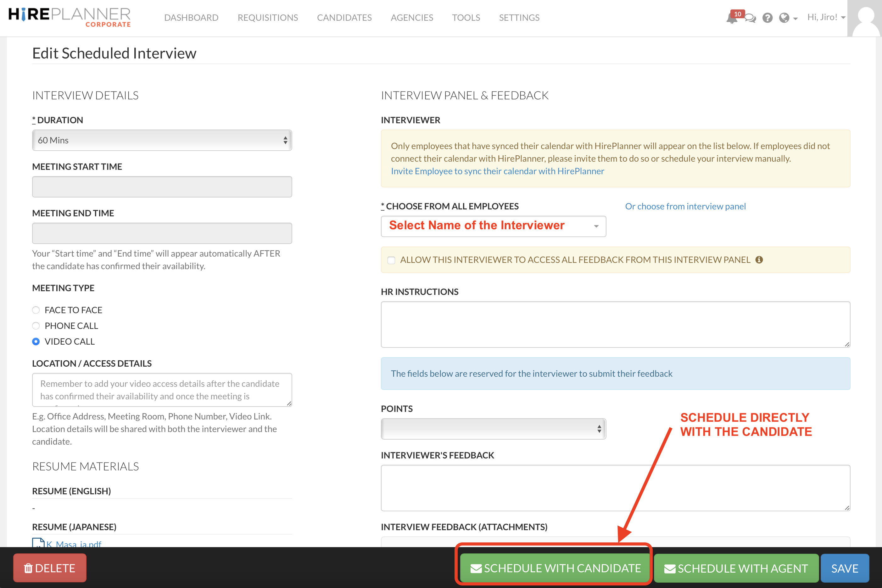This screenshot has height=588, width=882.
Task: Open the Duration dropdown
Action: click(x=162, y=140)
